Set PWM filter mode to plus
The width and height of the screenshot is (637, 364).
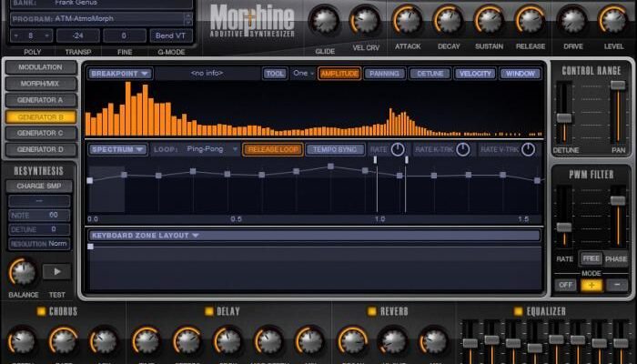point(591,285)
